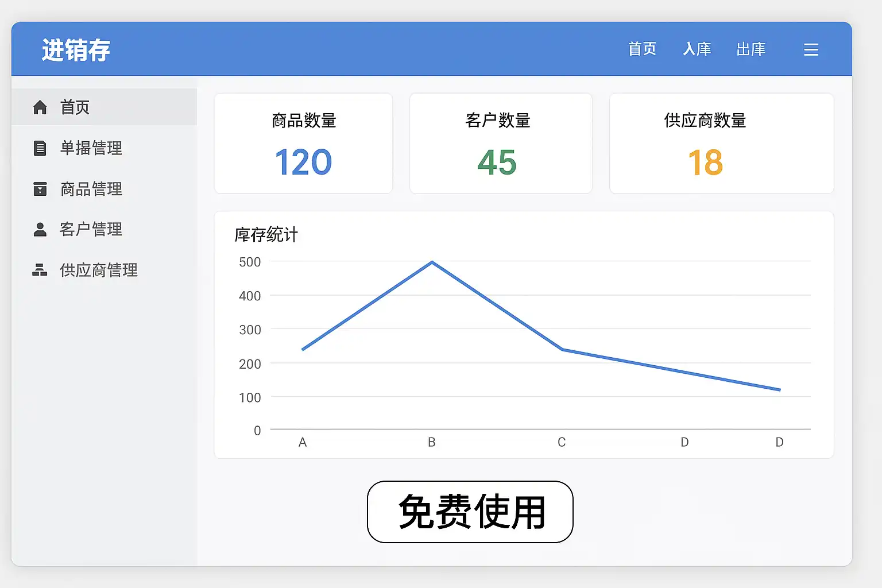This screenshot has width=882, height=588.
Task: Click the supplier hierarchy icon in the sidebar
Action: [x=40, y=270]
